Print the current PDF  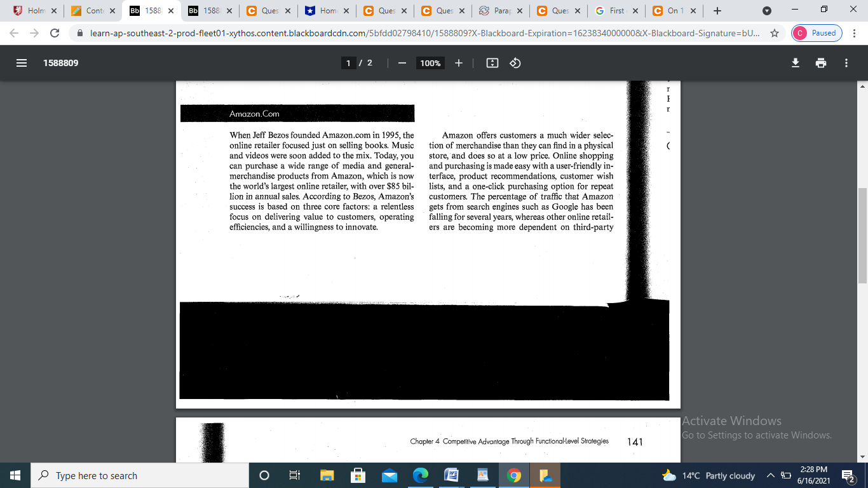tap(821, 63)
